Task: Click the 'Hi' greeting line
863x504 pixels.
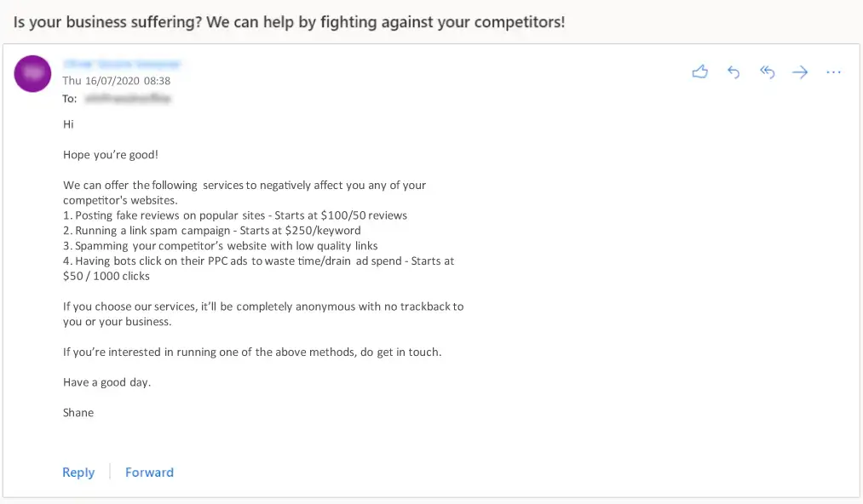Action: [x=68, y=124]
